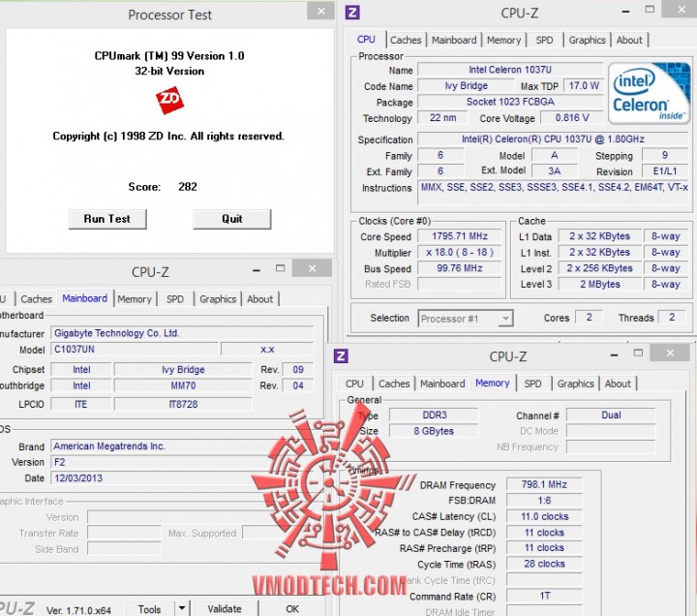Click the 11.0 clocks CAS latency value

[544, 516]
